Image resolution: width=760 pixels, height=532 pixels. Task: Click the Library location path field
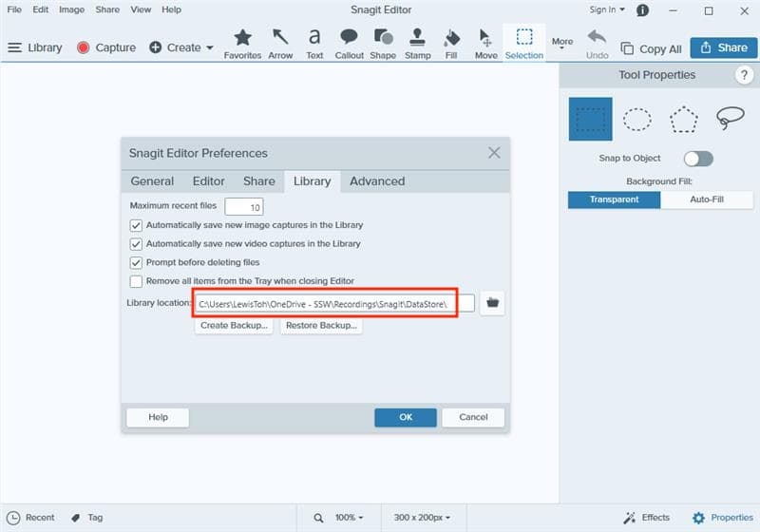coord(334,303)
